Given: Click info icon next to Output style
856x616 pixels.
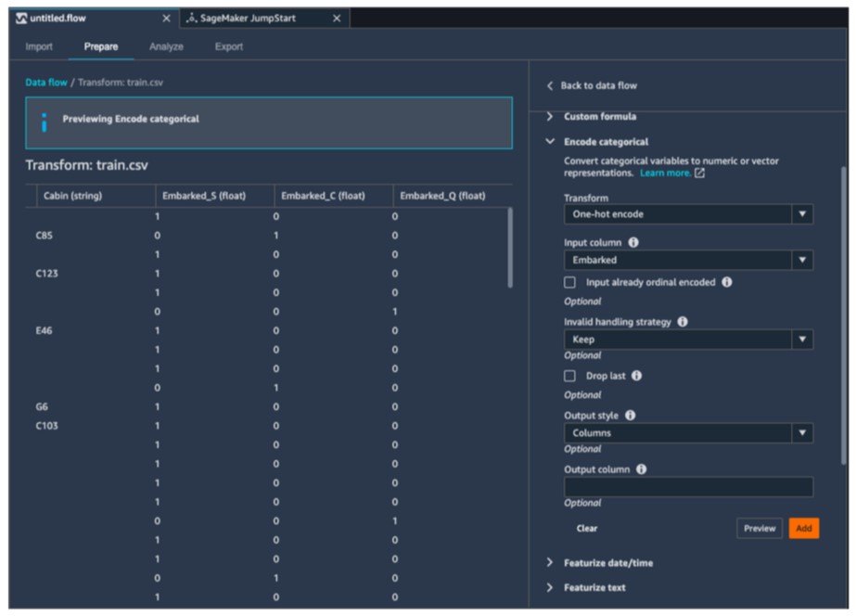Looking at the screenshot, I should [x=631, y=416].
